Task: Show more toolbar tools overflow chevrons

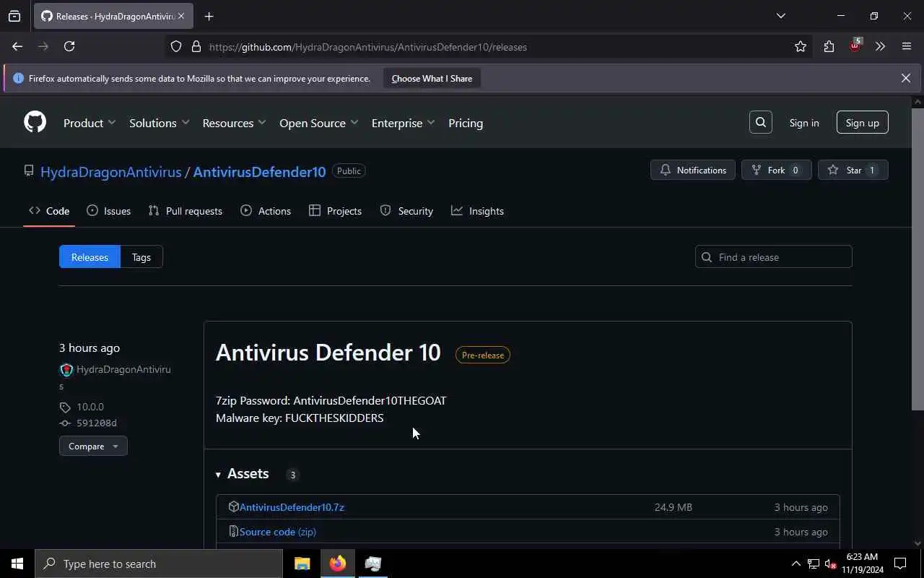Action: [880, 46]
